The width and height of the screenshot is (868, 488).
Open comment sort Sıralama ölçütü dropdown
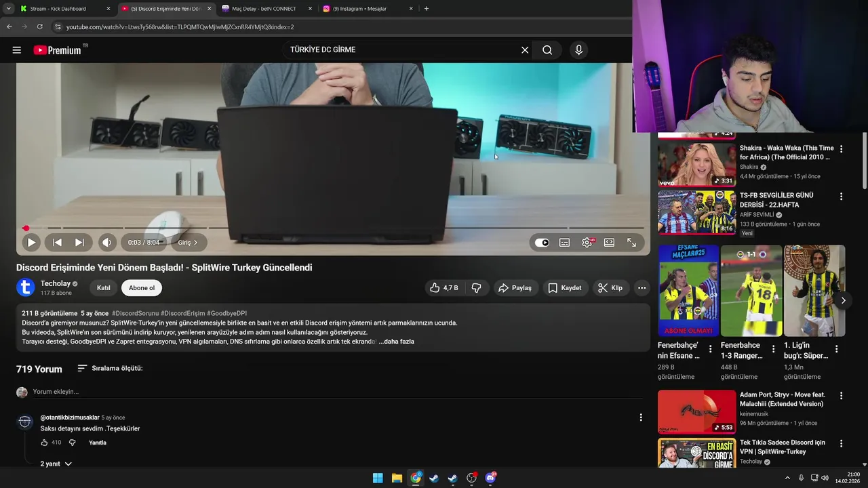coord(110,368)
